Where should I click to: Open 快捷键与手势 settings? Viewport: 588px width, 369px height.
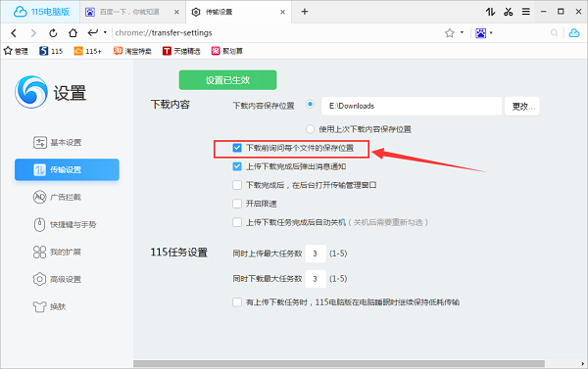click(65, 224)
